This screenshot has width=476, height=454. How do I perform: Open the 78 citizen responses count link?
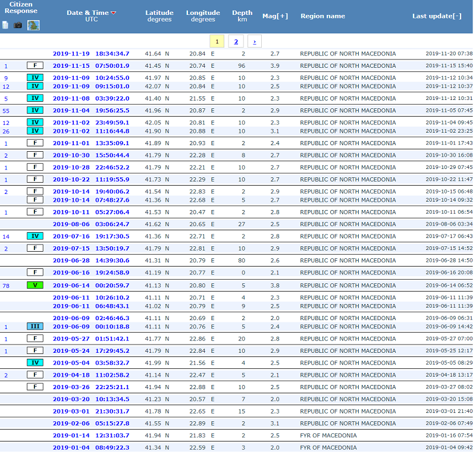click(6, 286)
